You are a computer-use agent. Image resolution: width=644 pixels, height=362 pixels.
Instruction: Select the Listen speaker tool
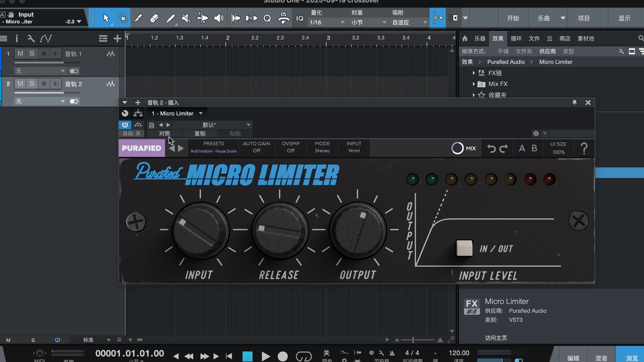point(219,18)
